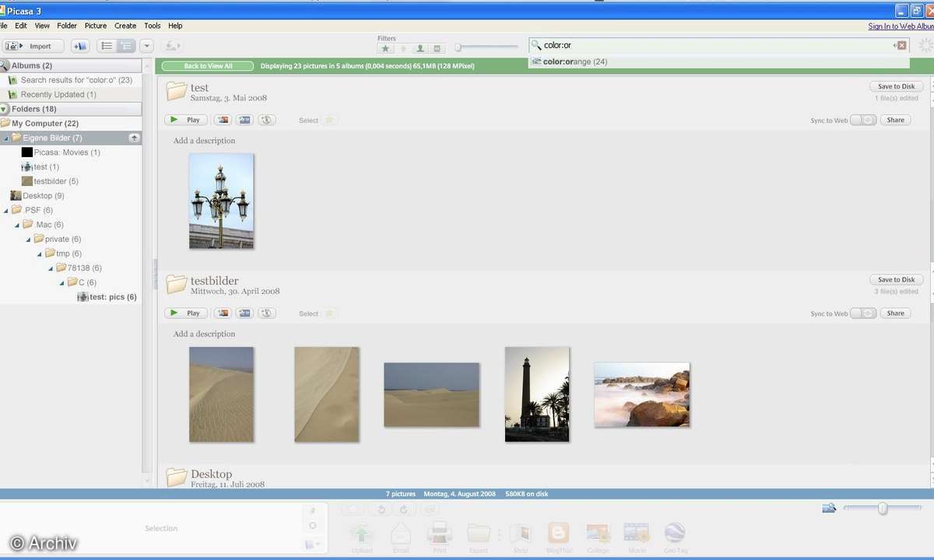934x560 pixels.
Task: Click Share for the testbilder folder
Action: pyautogui.click(x=895, y=313)
